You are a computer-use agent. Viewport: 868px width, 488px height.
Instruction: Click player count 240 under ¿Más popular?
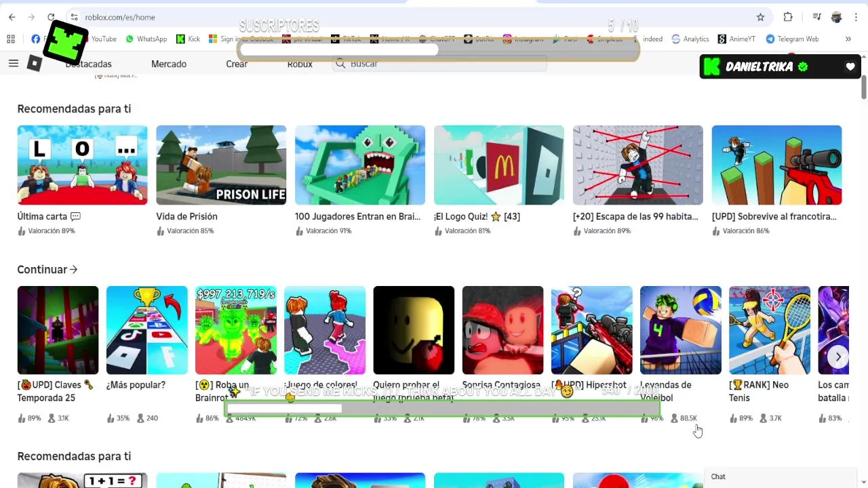(x=147, y=418)
